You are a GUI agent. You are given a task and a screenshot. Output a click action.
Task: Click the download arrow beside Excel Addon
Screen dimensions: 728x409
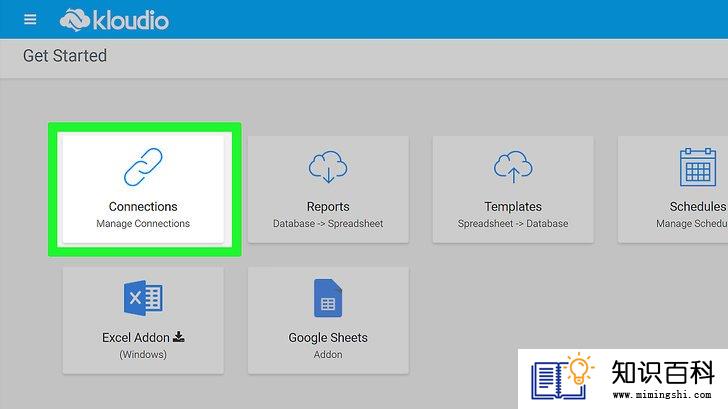[x=179, y=337]
